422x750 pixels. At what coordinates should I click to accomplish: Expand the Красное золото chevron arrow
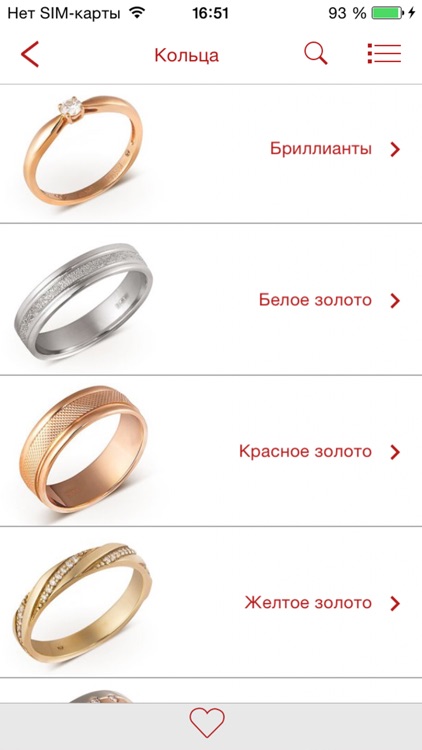click(395, 452)
